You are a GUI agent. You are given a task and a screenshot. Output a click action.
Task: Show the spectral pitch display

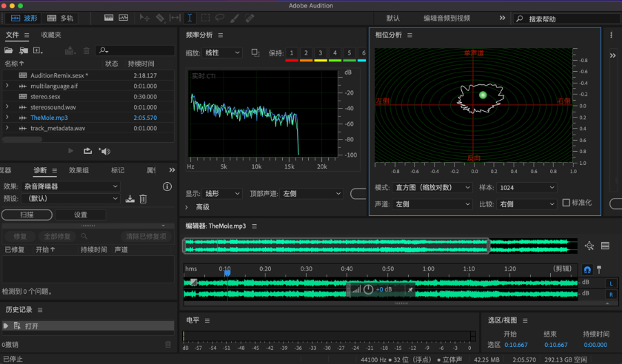(124, 18)
